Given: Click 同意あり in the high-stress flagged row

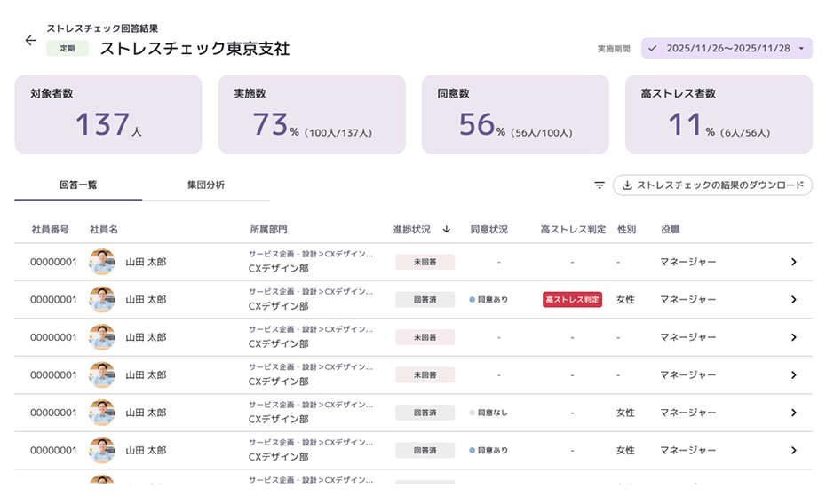Looking at the screenshot, I should point(488,299).
